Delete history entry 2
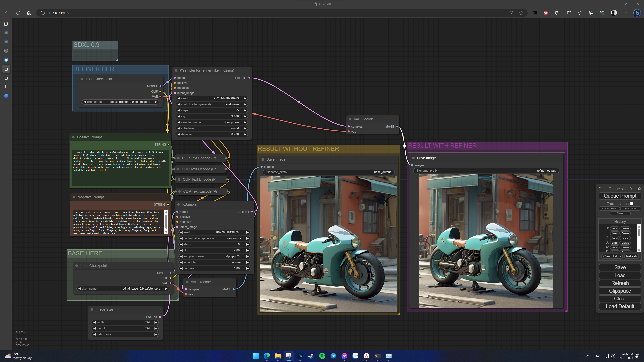The width and height of the screenshot is (644, 362). [625, 238]
